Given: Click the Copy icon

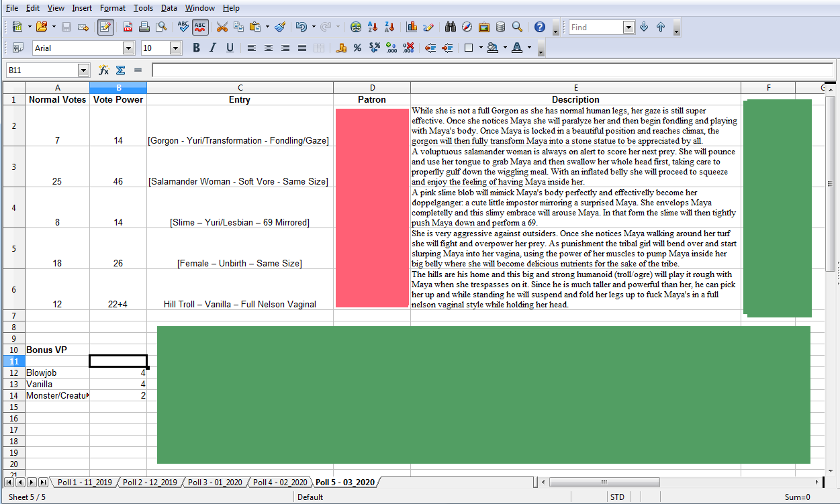Looking at the screenshot, I should (x=238, y=28).
